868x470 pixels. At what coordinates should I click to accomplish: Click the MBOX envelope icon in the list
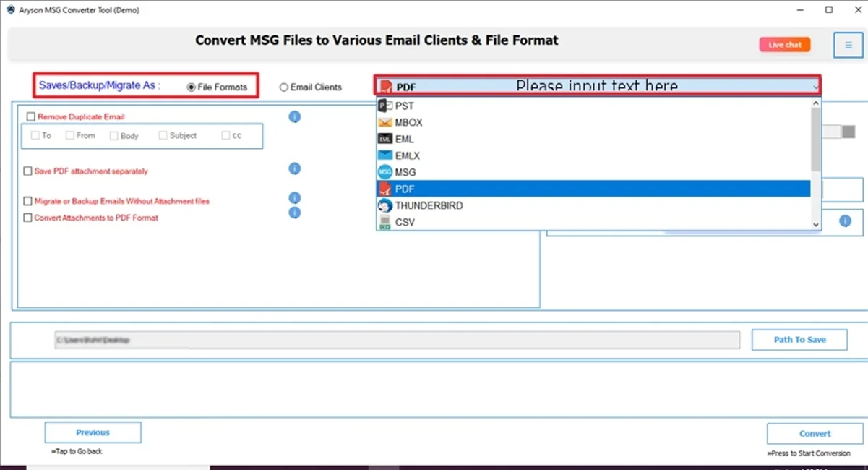[385, 122]
